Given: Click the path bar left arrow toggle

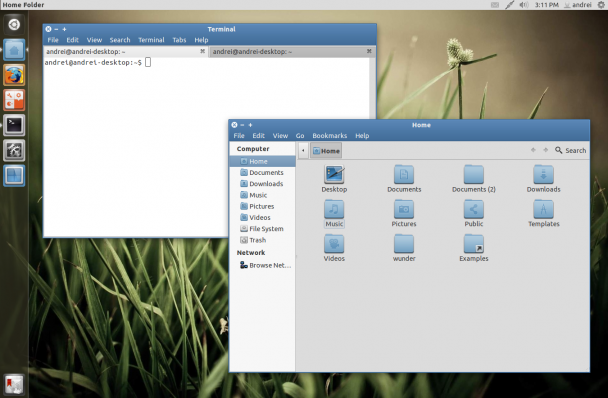Looking at the screenshot, I should click(x=303, y=151).
